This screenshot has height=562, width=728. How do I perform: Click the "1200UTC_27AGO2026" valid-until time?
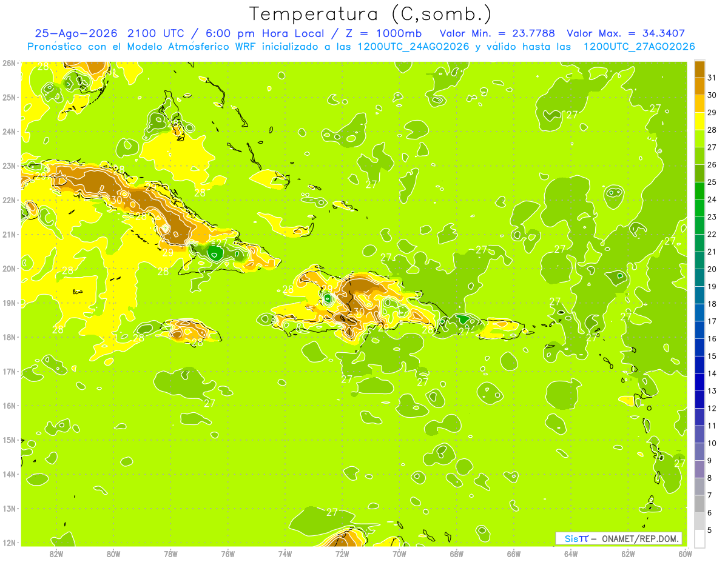639,47
